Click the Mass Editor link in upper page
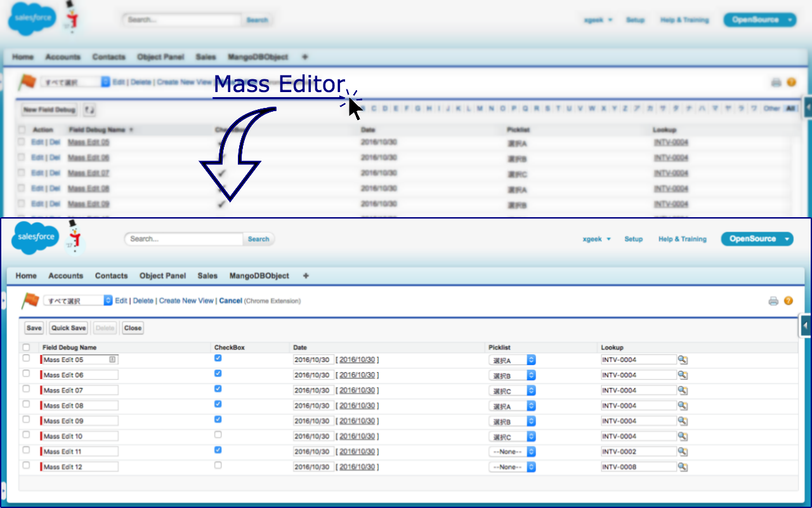This screenshot has width=812, height=508. (279, 84)
